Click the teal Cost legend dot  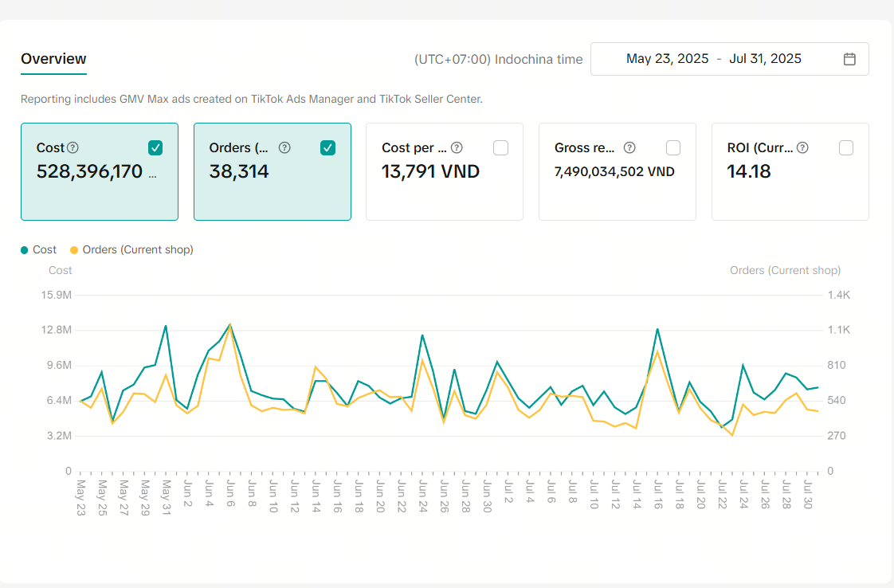pos(25,250)
